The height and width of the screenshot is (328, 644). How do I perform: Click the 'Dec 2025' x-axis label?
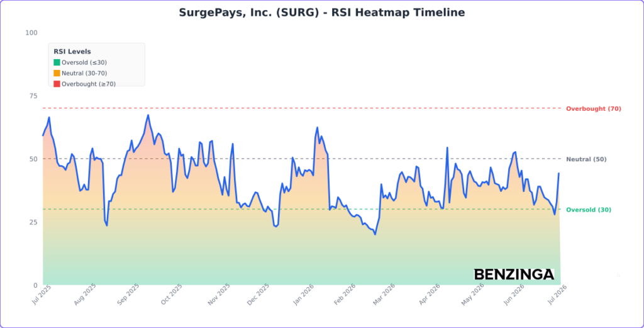(x=258, y=294)
